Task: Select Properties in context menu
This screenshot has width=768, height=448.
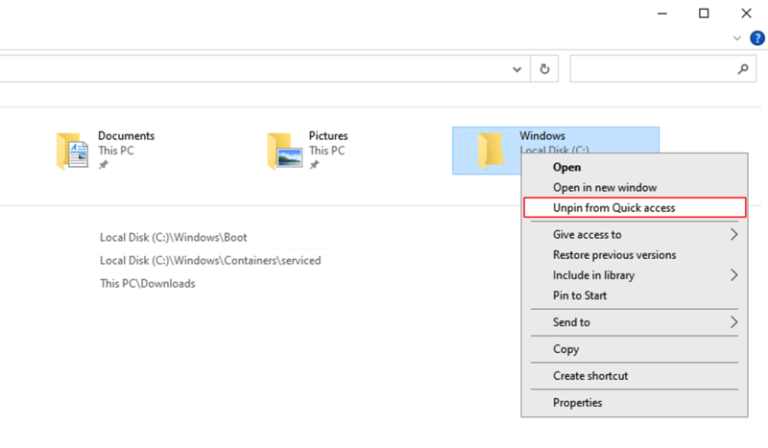Action: click(578, 403)
